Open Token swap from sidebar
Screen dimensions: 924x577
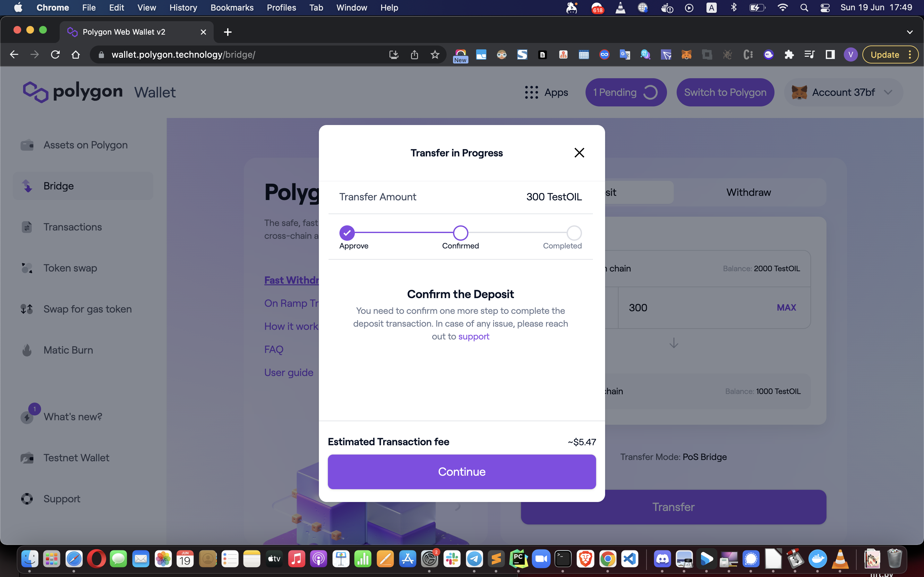[27, 268]
